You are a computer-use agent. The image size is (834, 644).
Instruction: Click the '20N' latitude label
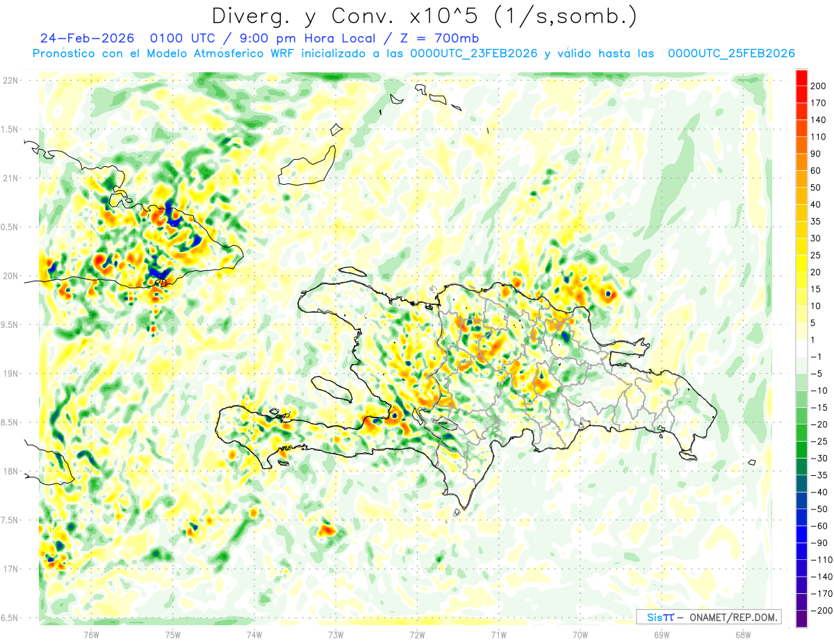tap(10, 276)
